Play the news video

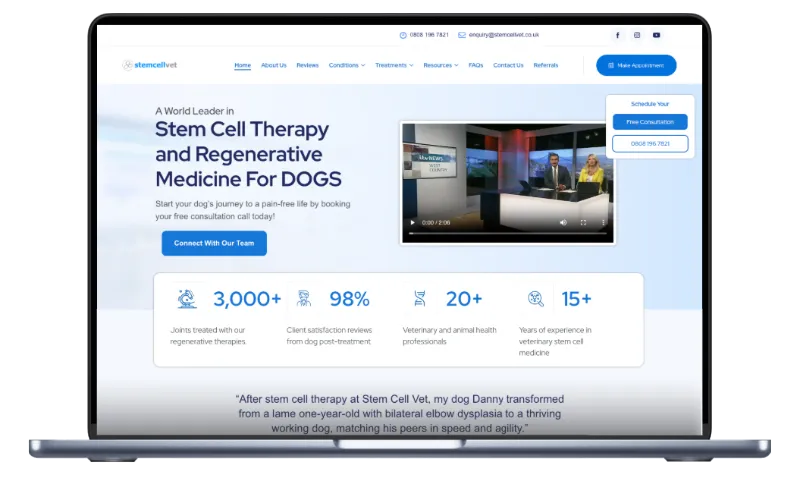pos(412,222)
